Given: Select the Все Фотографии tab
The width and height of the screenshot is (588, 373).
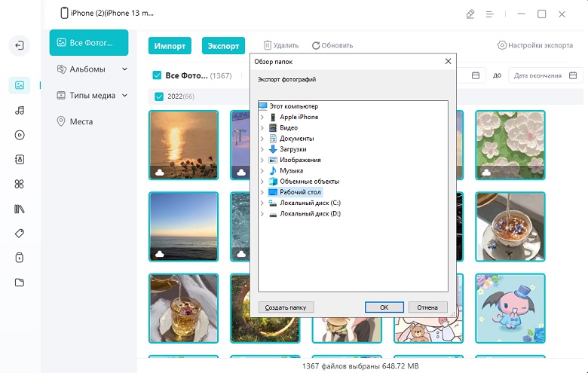Looking at the screenshot, I should coord(89,43).
